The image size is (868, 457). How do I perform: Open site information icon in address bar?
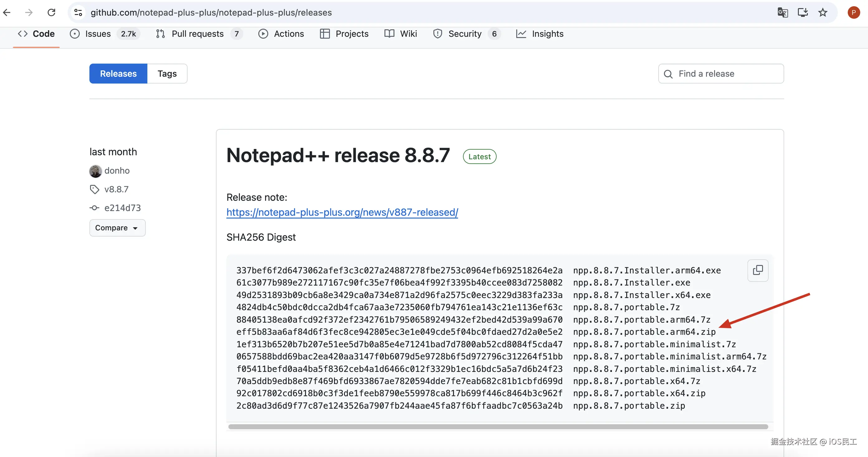coord(78,12)
